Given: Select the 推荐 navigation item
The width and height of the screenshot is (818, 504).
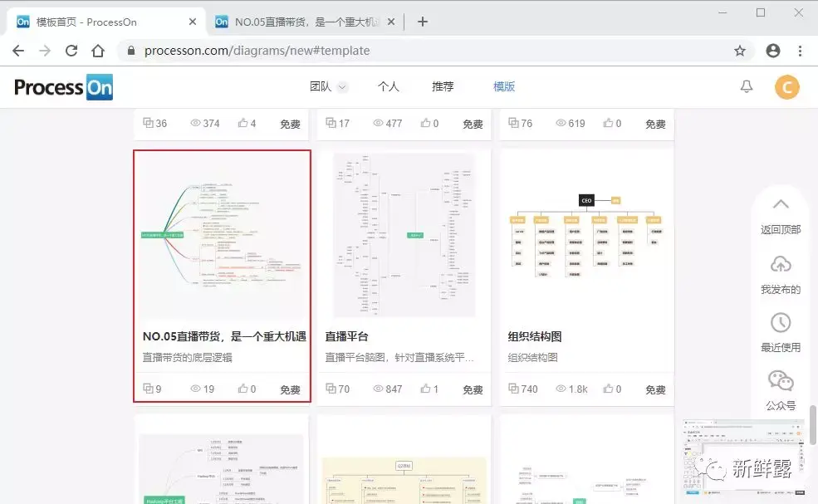Looking at the screenshot, I should [x=443, y=86].
